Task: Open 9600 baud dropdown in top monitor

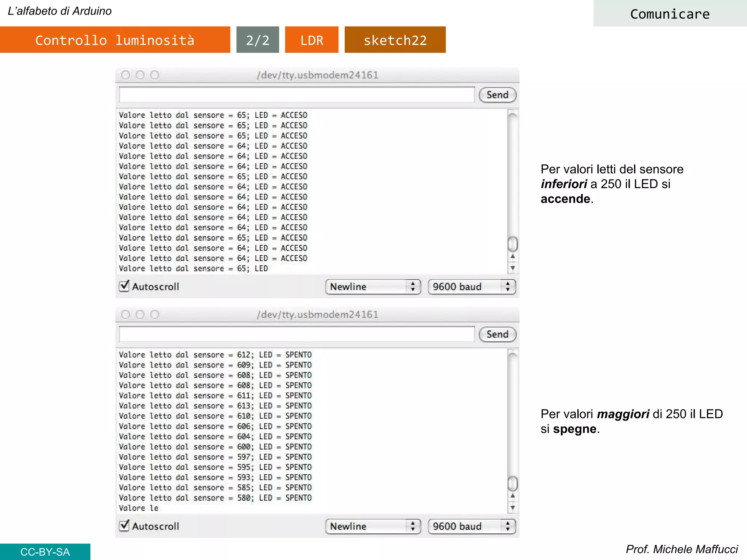Action: 471,287
